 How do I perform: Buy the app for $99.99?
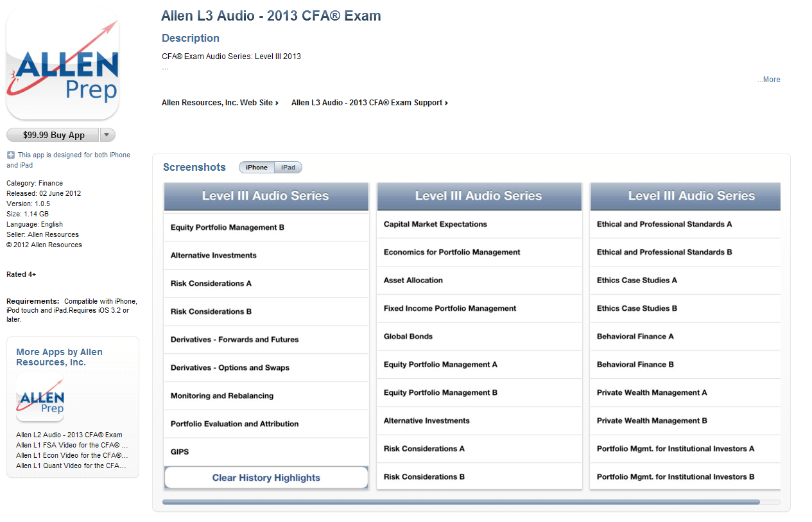(53, 135)
